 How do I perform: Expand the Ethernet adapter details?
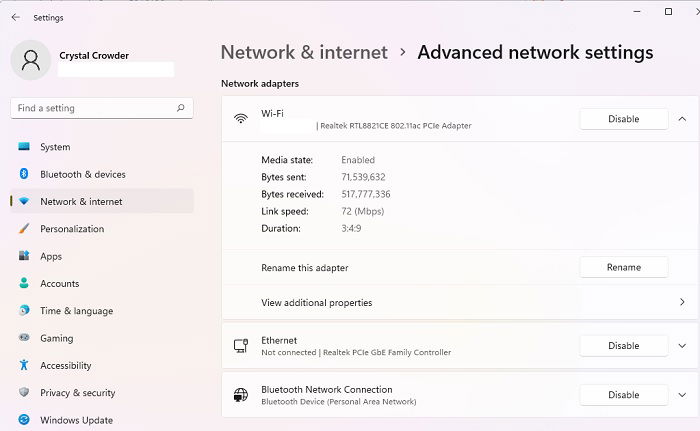click(x=682, y=346)
